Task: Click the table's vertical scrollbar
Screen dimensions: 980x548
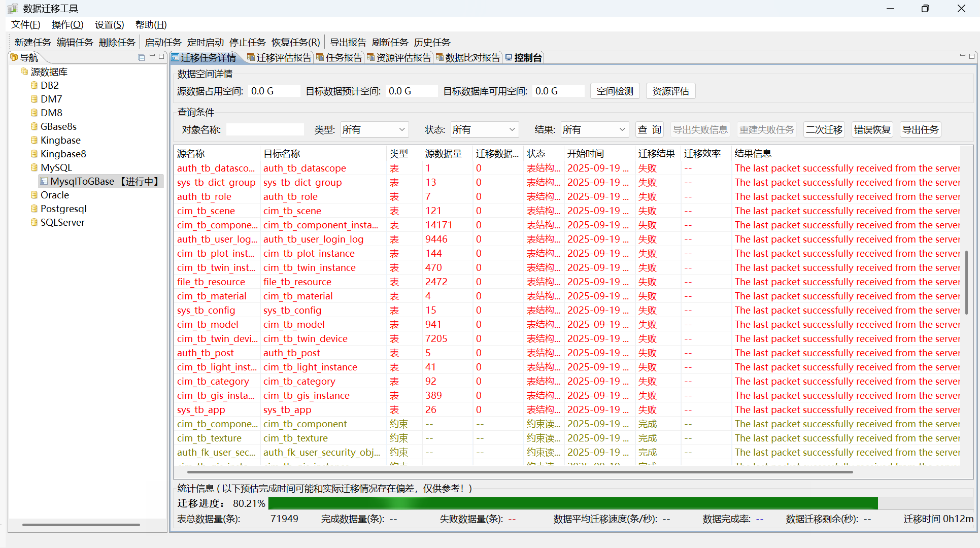Action: [967, 283]
